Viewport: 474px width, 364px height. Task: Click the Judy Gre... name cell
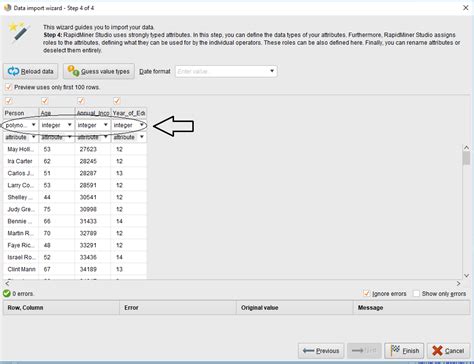click(x=21, y=209)
